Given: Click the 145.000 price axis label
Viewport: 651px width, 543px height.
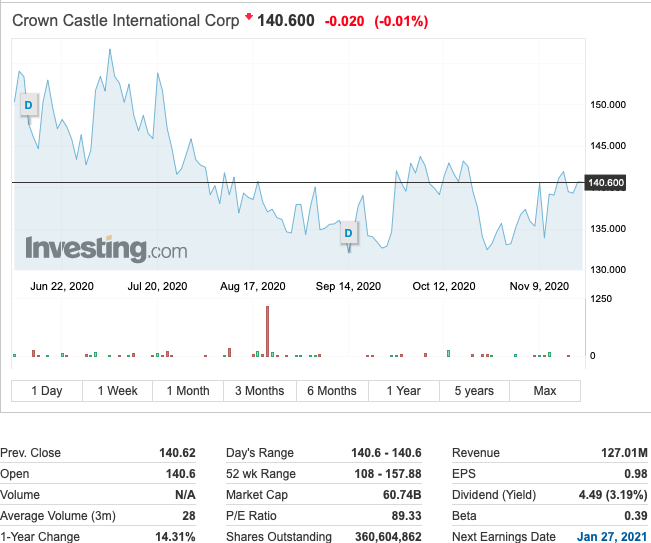Looking at the screenshot, I should [608, 146].
